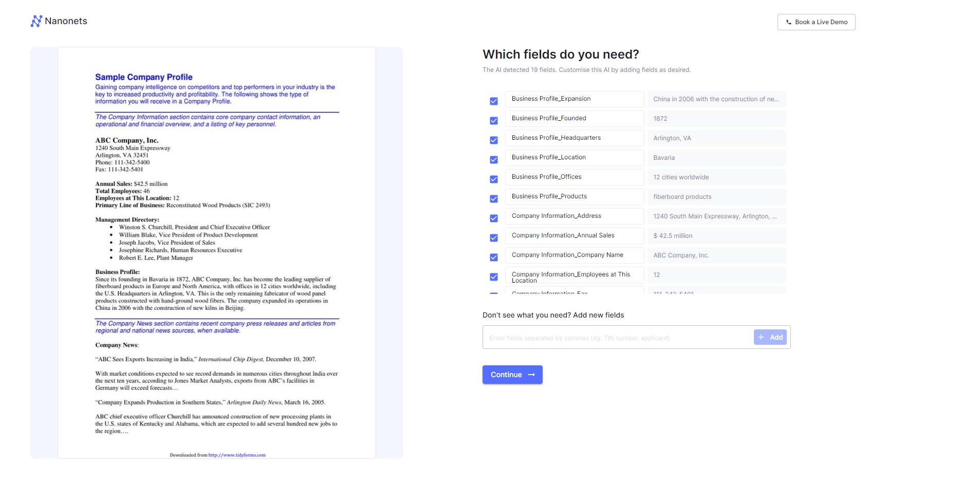Click the Nanonets logo icon

36,21
